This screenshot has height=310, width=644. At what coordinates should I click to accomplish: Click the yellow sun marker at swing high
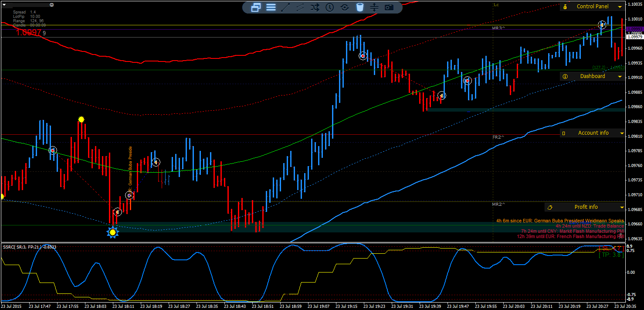point(81,119)
